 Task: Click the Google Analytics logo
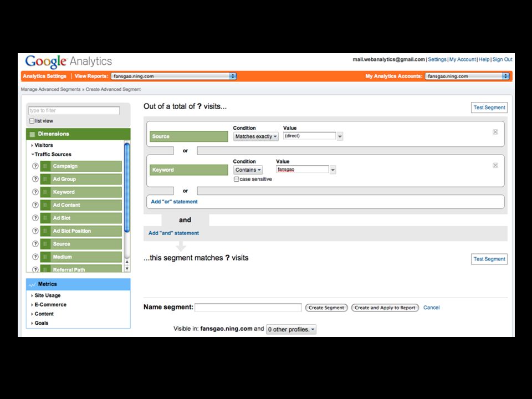(69, 62)
